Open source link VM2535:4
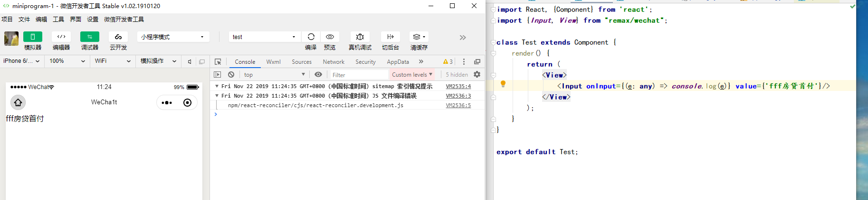868x200 pixels. pyautogui.click(x=458, y=86)
